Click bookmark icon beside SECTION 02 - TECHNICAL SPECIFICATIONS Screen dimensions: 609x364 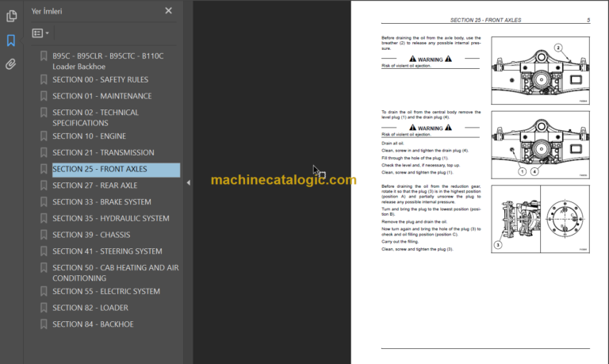coord(44,113)
